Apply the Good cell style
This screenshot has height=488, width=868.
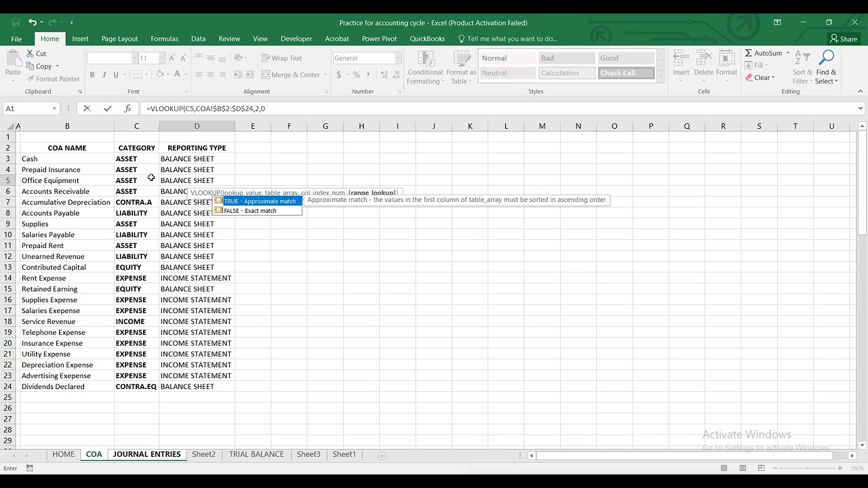[x=625, y=58]
